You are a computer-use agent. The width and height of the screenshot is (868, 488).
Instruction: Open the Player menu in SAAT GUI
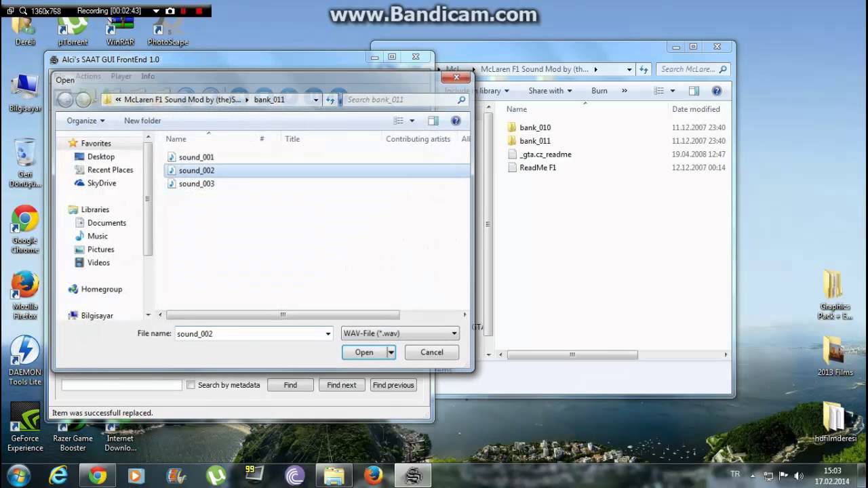coord(121,77)
